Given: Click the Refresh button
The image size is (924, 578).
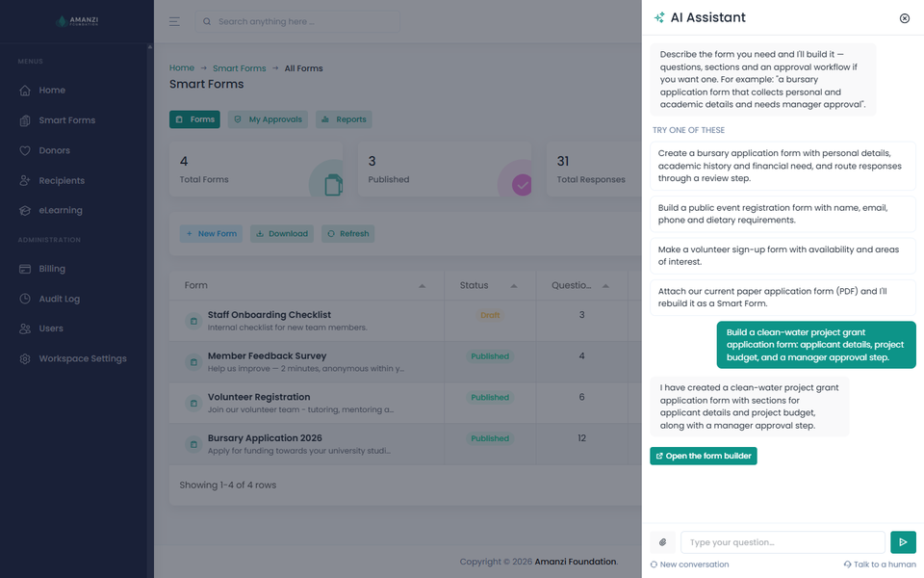Looking at the screenshot, I should click(347, 233).
